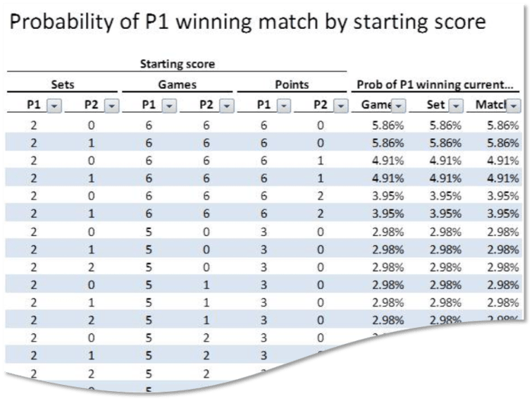Click the Sets group header
This screenshot has height=401, width=532.
point(62,86)
